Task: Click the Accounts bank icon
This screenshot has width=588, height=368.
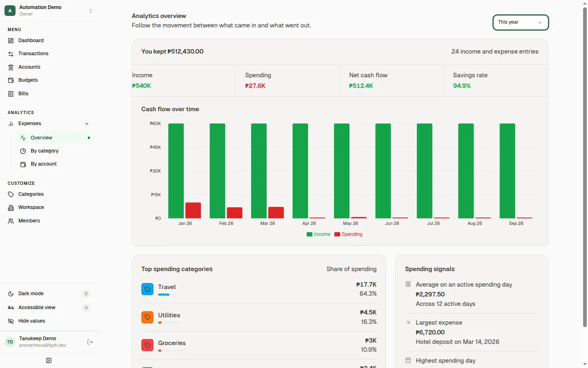Action: (11, 67)
